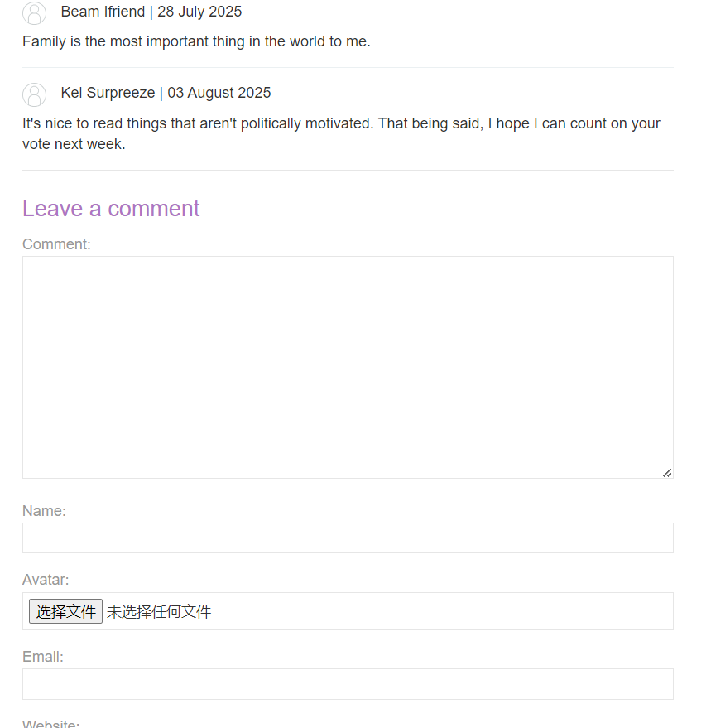This screenshot has width=711, height=728.
Task: Click Kel Surpreeze's avatar icon
Action: coord(34,94)
